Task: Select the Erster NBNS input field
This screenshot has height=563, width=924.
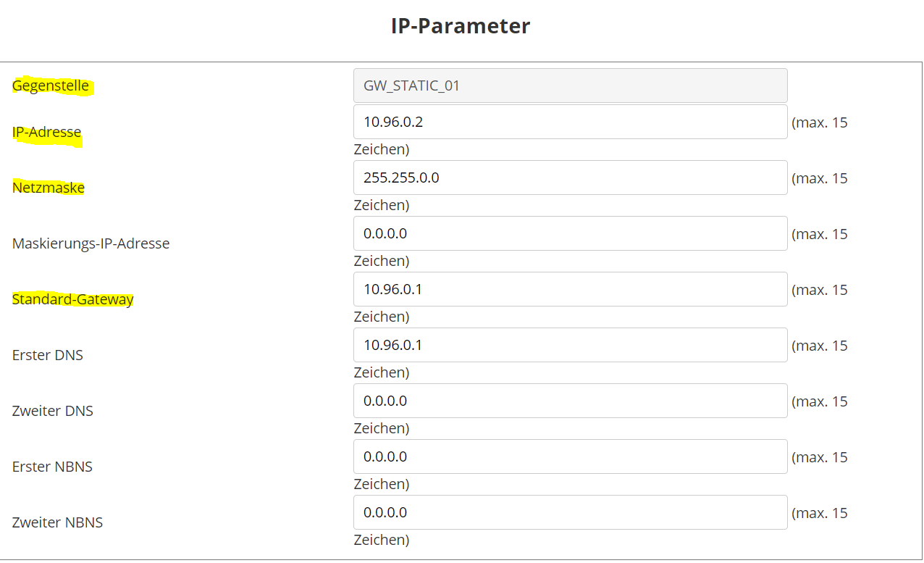Action: click(570, 456)
